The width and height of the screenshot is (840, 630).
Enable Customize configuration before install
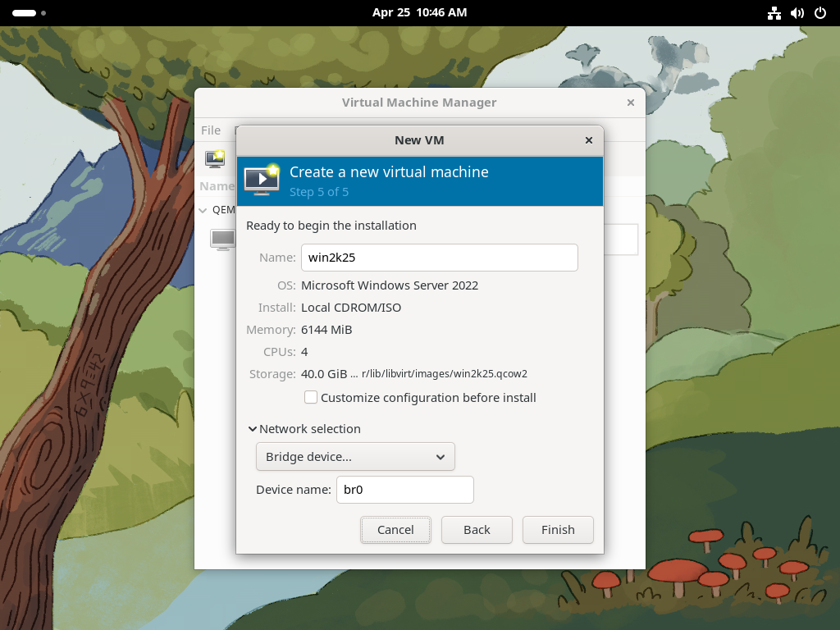pos(311,398)
